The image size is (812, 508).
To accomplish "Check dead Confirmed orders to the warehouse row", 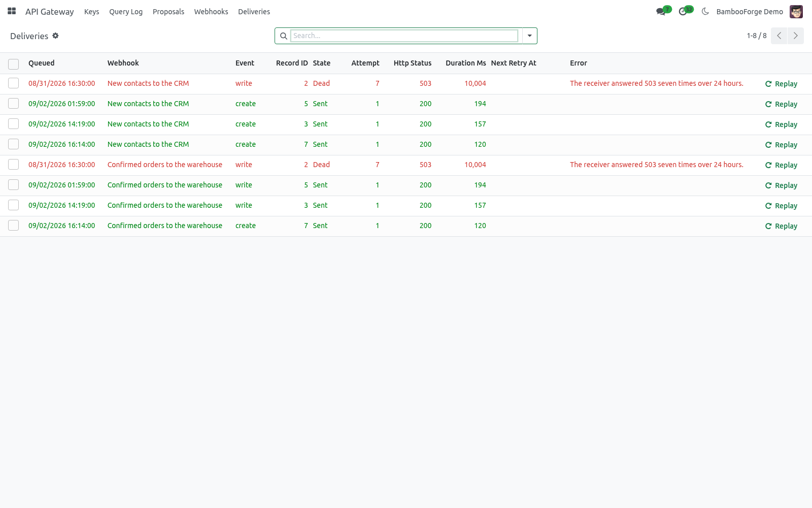I will click(x=14, y=165).
